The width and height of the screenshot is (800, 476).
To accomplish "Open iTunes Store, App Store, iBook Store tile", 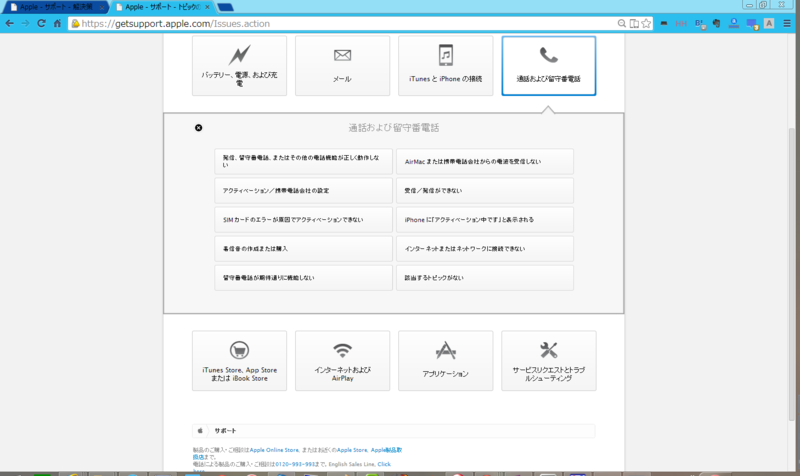I will click(239, 361).
